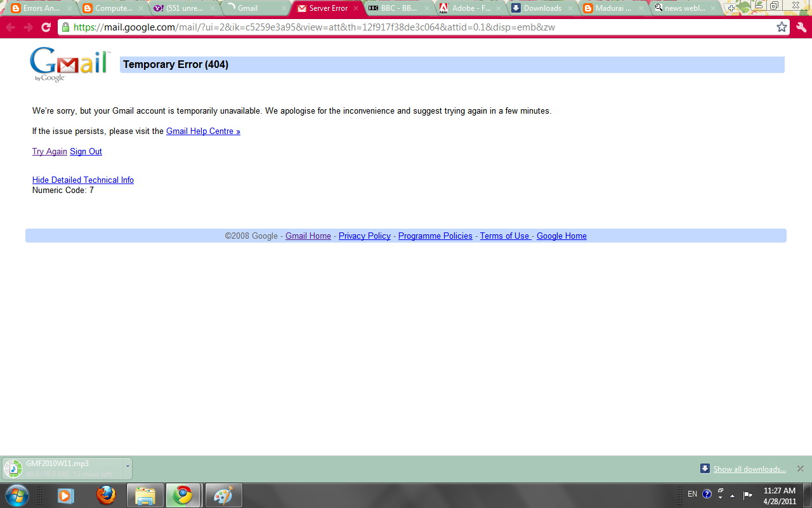Open the Windows Start menu
Screen dimensions: 812x508
16,495
